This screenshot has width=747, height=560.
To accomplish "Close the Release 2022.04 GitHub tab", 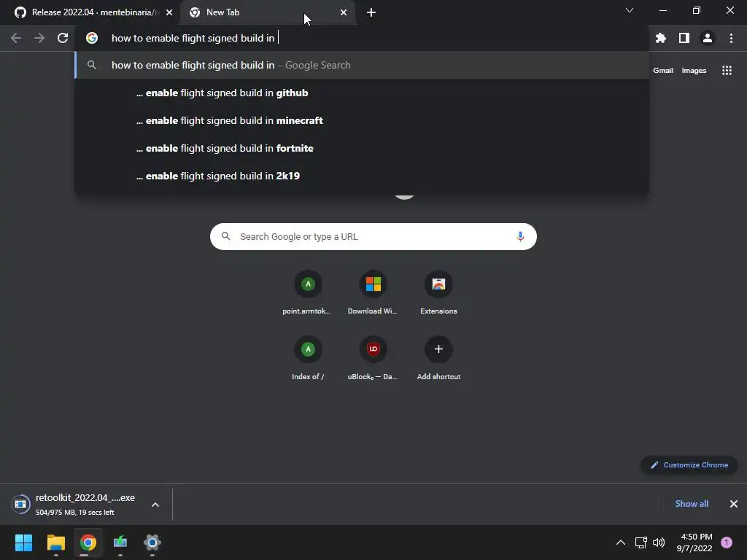I will click(x=169, y=12).
